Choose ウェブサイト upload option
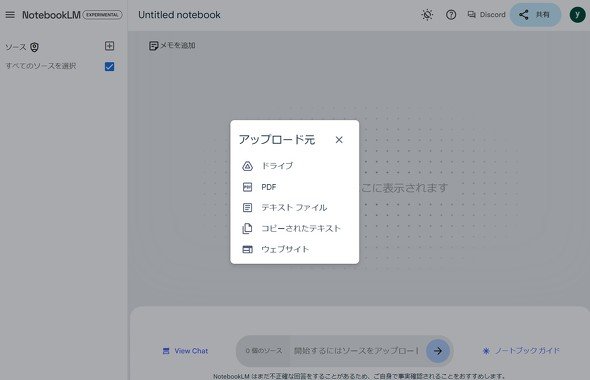 295,249
